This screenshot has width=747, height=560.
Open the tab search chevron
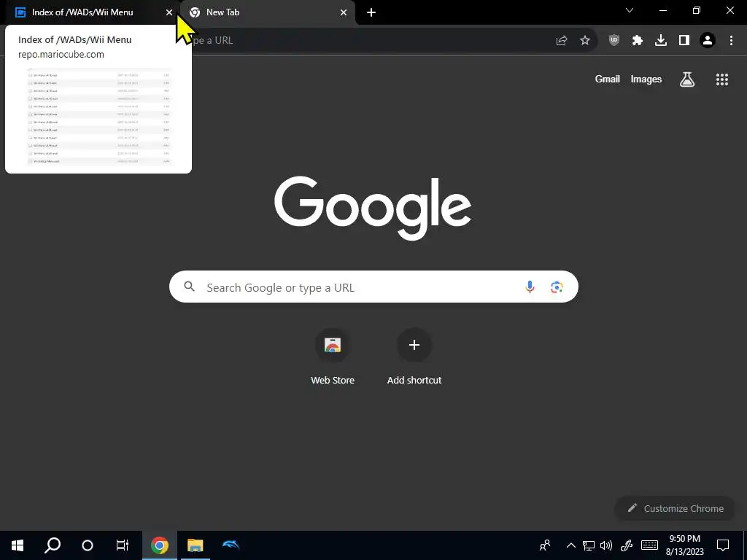click(x=630, y=10)
